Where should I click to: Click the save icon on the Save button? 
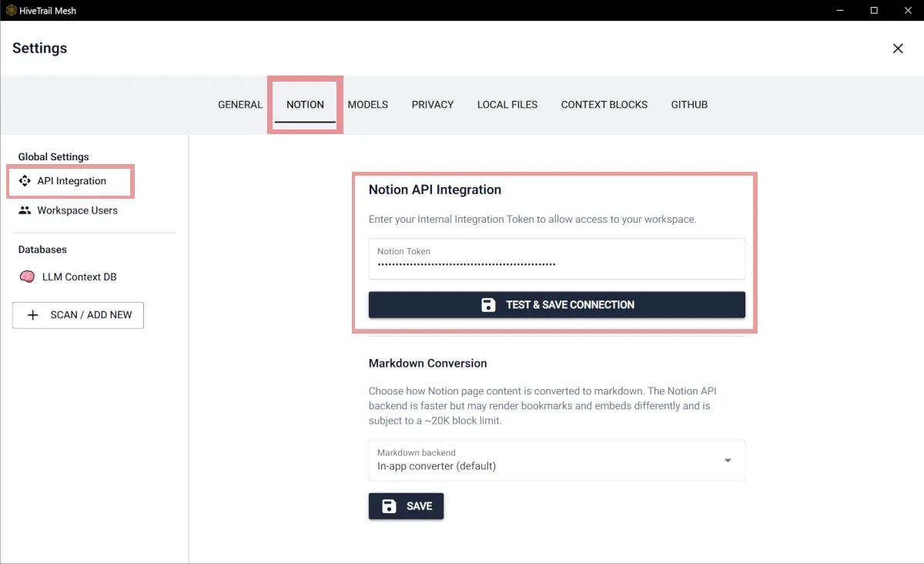390,506
